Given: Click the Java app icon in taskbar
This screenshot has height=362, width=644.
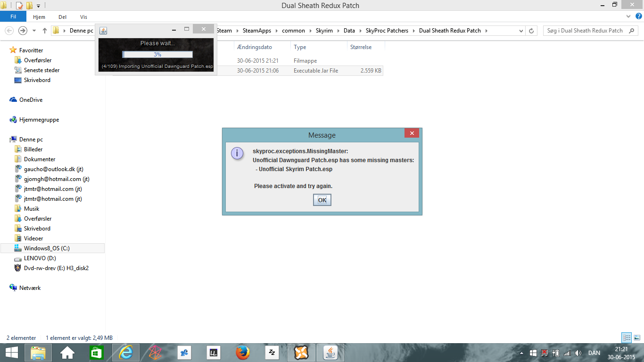Looking at the screenshot, I should coord(333,352).
